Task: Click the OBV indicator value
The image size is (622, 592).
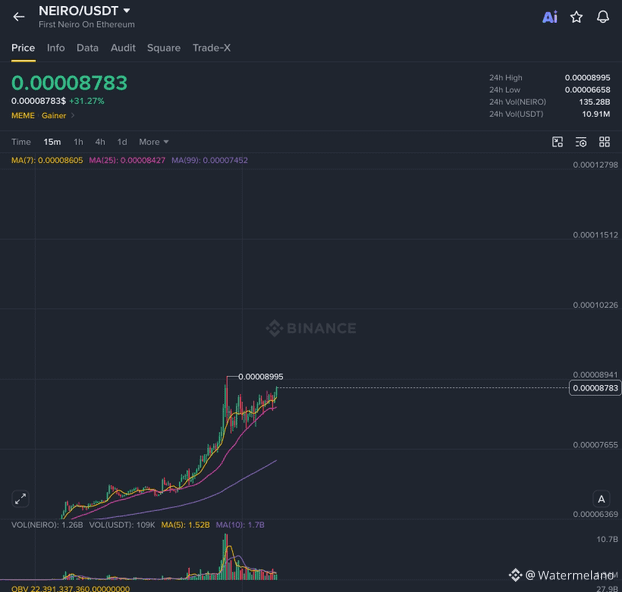Action: point(71,588)
